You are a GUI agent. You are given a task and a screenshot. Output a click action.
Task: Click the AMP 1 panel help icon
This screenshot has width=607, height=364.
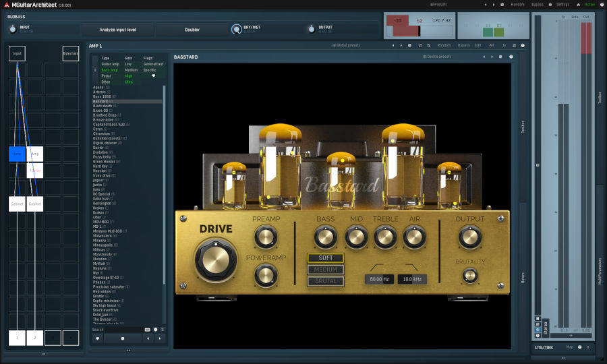523,45
